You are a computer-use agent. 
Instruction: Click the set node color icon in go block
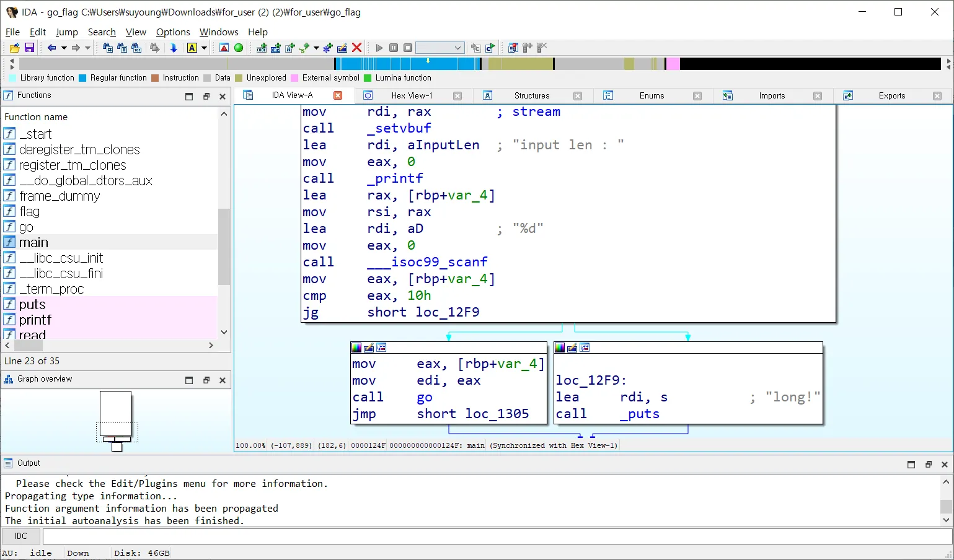click(x=356, y=348)
